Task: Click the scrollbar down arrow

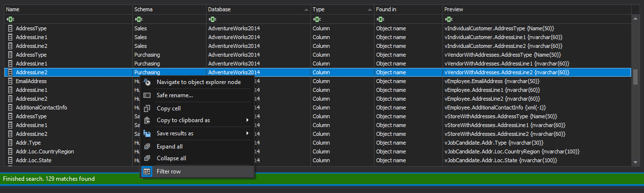Action: pos(635,162)
